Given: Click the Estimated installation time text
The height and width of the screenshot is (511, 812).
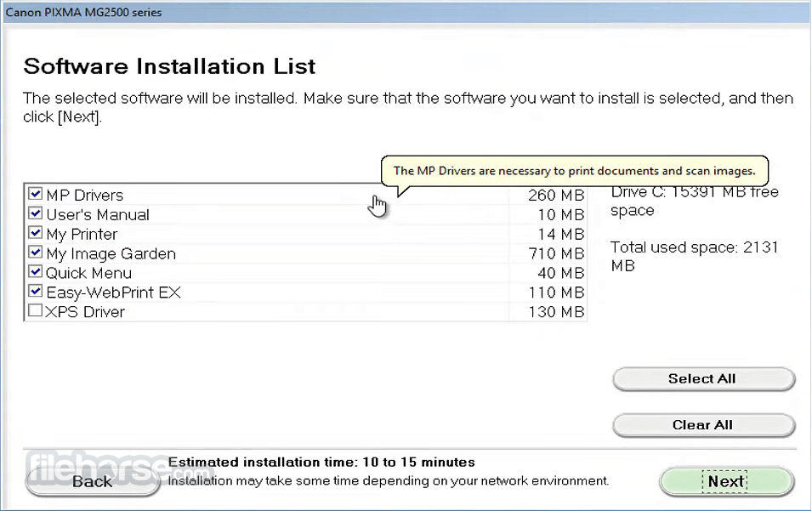Looking at the screenshot, I should pos(321,463).
